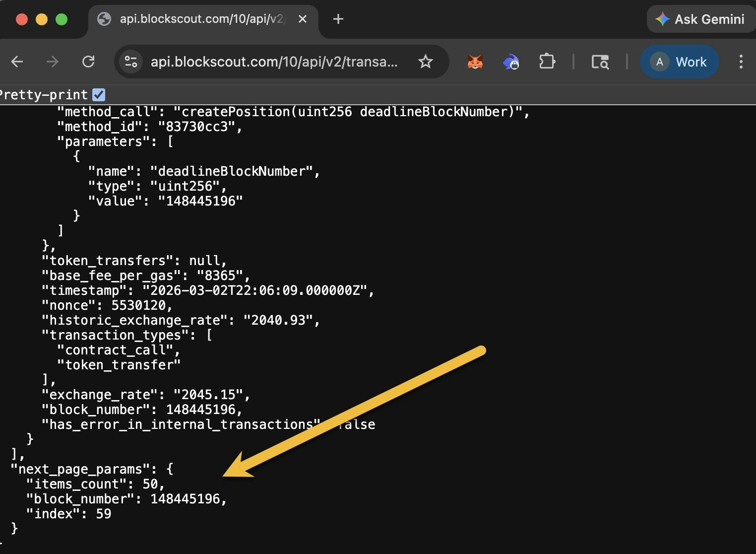Click the createPosition method_call value
The image size is (756, 554).
[x=348, y=112]
